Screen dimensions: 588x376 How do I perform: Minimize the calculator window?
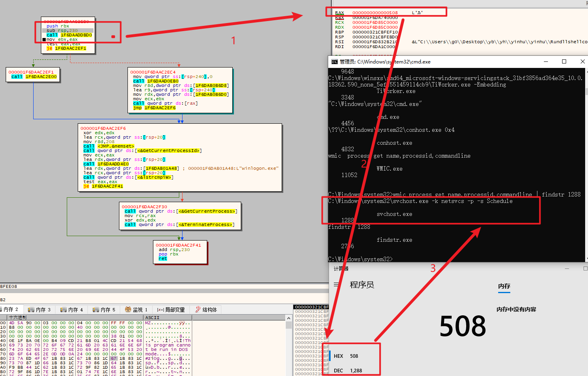[567, 268]
